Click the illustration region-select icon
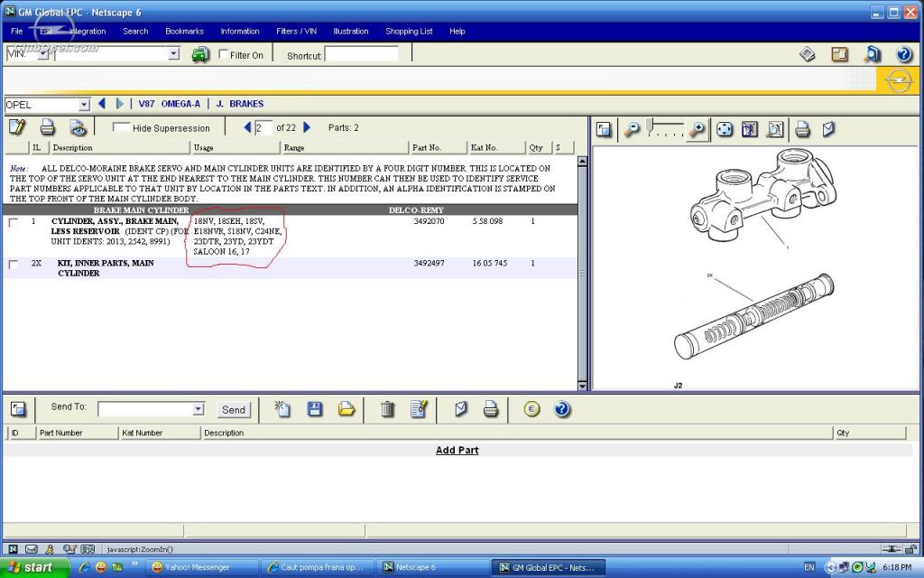 (x=750, y=129)
